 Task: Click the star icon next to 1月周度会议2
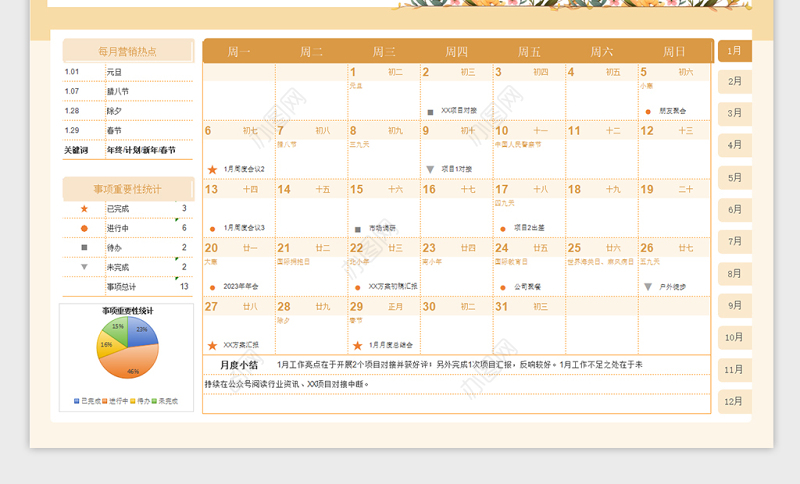click(212, 170)
